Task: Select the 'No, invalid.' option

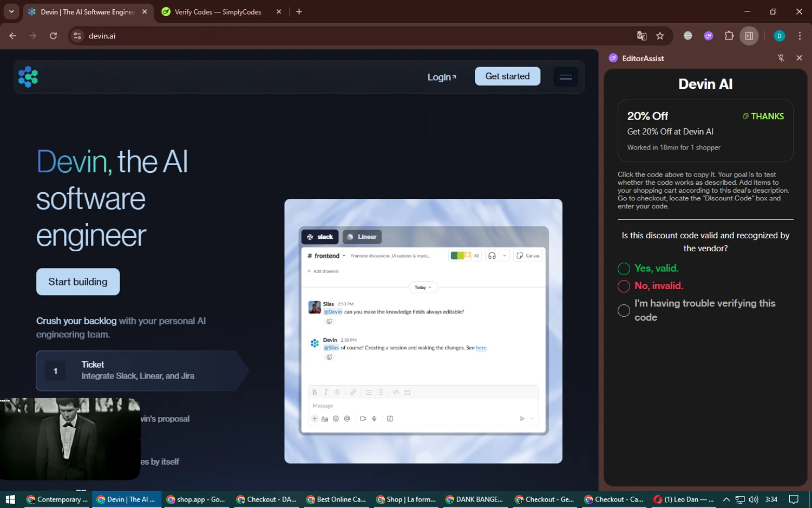Action: [624, 286]
